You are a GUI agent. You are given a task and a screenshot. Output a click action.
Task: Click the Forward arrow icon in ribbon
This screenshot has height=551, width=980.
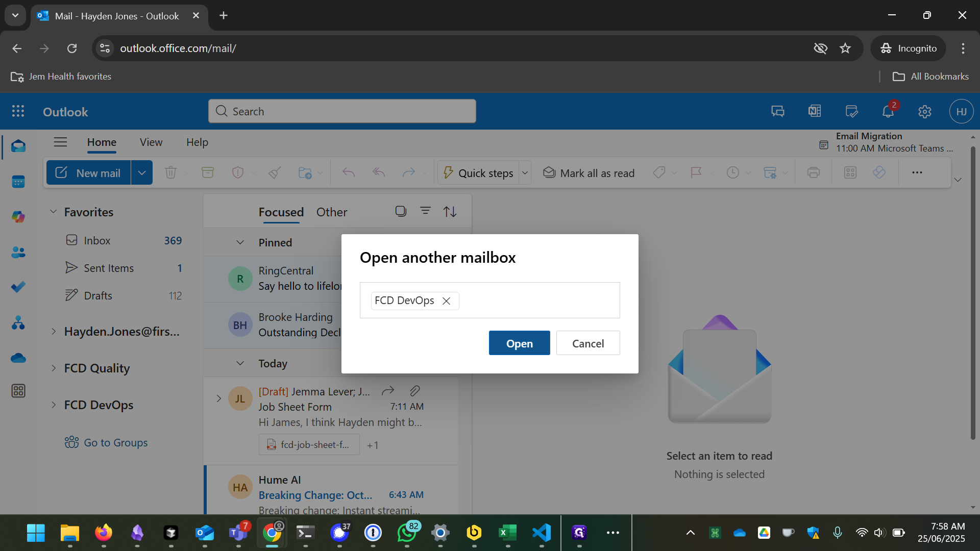click(x=409, y=172)
